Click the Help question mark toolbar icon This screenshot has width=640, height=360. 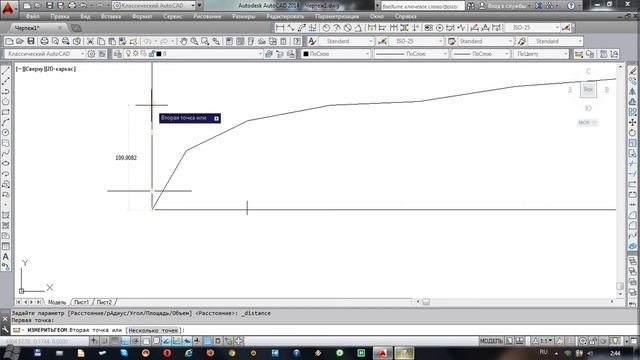[x=297, y=41]
